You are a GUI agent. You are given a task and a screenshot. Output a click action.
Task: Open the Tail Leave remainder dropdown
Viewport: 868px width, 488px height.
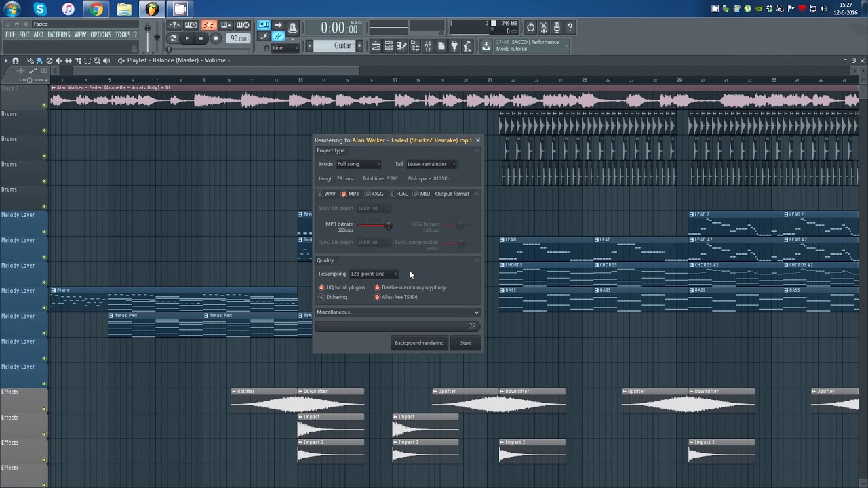point(431,164)
